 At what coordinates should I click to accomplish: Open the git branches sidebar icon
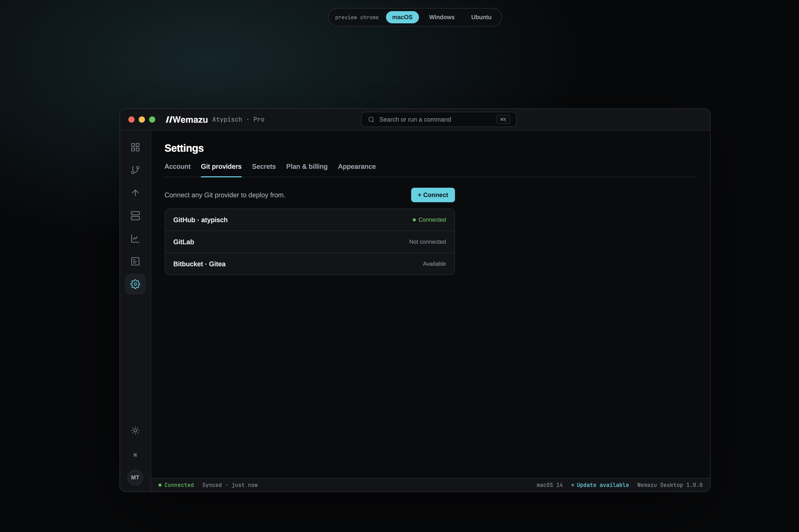click(x=135, y=170)
